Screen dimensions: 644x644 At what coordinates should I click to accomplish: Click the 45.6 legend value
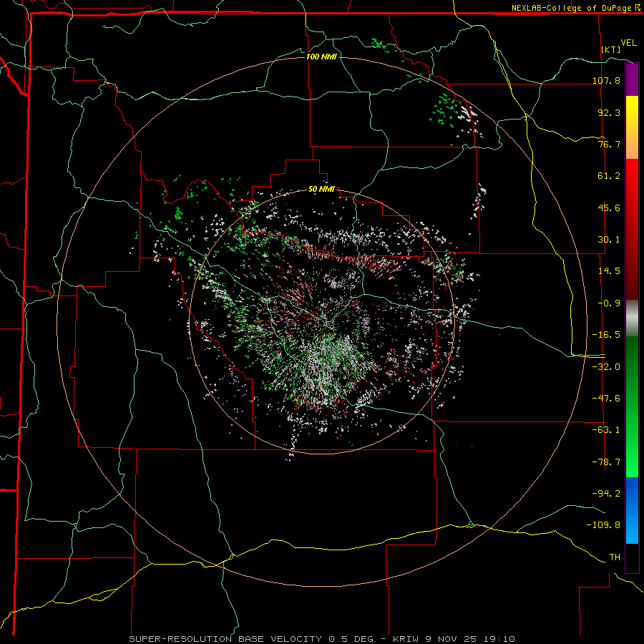point(609,208)
